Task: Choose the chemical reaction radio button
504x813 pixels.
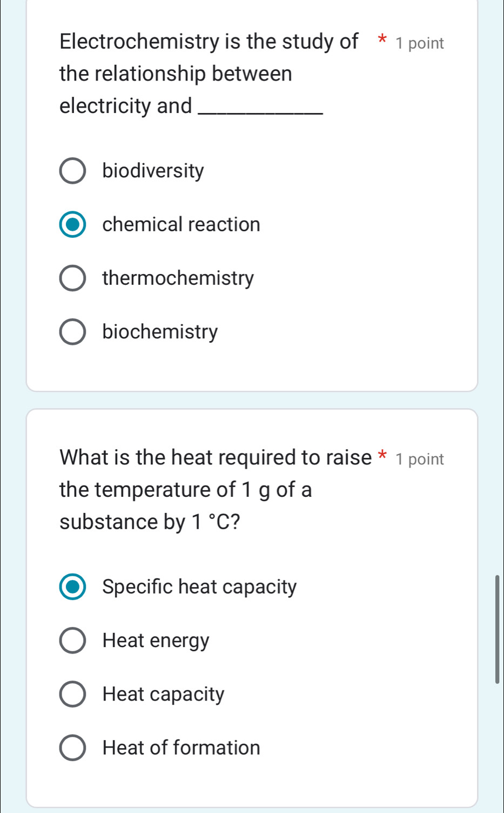Action: click(x=72, y=225)
